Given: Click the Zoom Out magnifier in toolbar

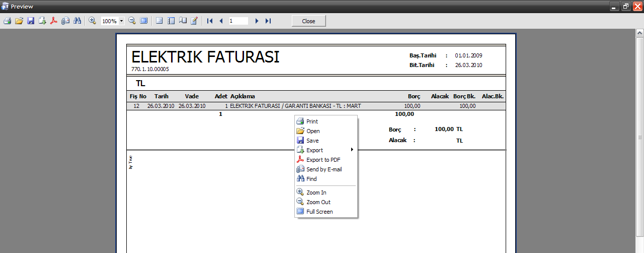Looking at the screenshot, I should pyautogui.click(x=132, y=21).
